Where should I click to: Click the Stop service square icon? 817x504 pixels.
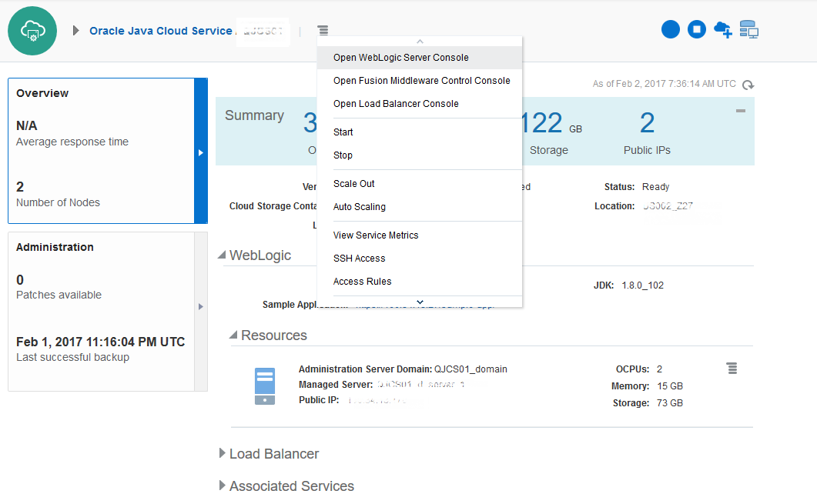coord(697,29)
